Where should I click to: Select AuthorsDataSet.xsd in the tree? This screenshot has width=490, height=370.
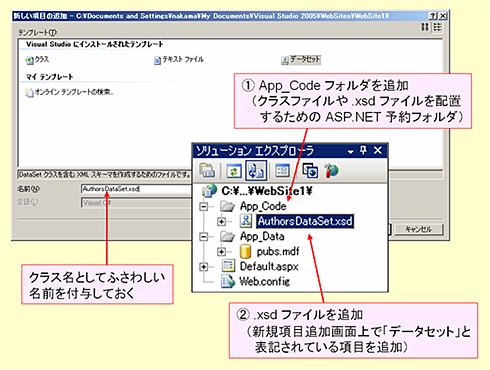click(x=305, y=221)
